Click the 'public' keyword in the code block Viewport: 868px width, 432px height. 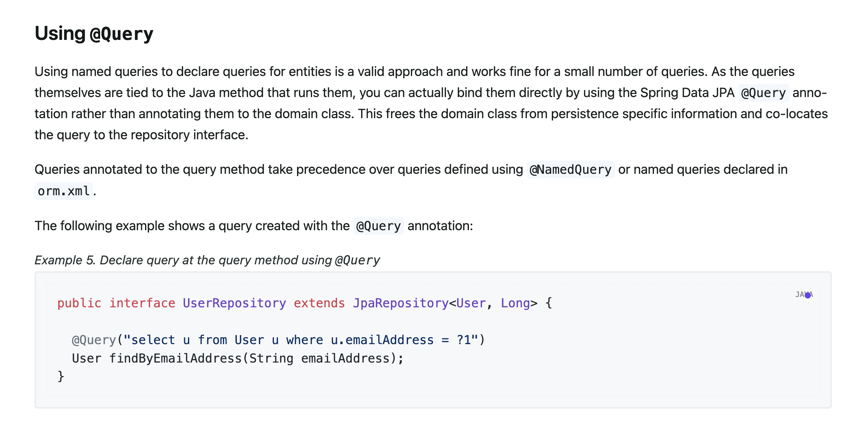tap(79, 303)
